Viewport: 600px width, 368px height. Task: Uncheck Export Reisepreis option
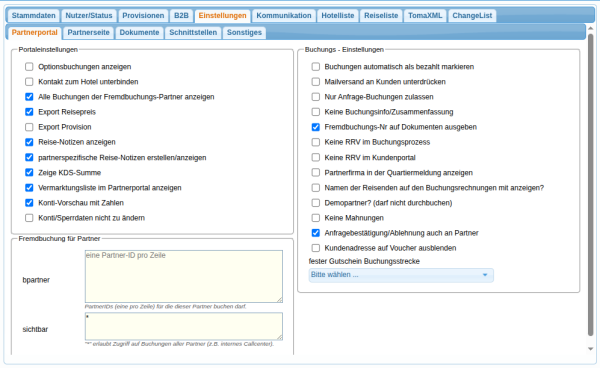29,112
